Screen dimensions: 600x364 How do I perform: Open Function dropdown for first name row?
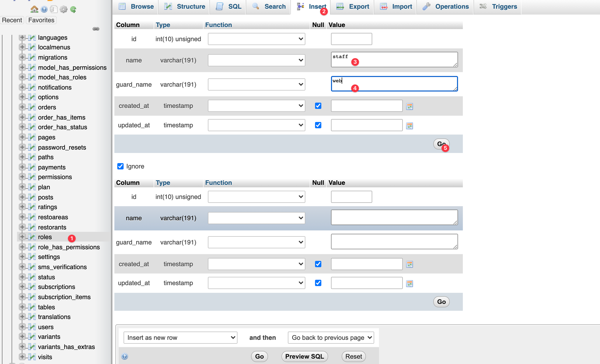pos(256,60)
